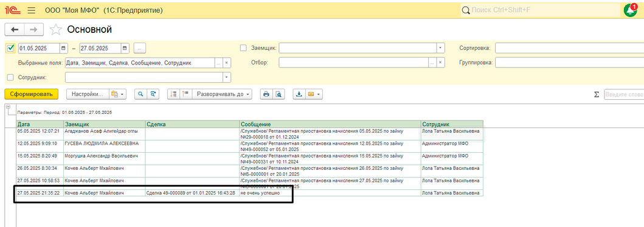This screenshot has width=644, height=227.
Task: Select cell ГУСЕВА ЛЮДМИЛА АЛЕКСЕЕВНА
Action: (x=105, y=147)
